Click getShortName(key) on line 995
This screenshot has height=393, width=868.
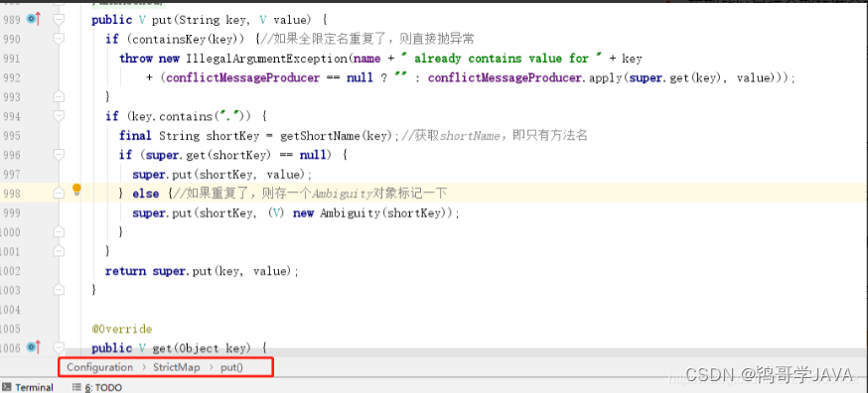(337, 136)
